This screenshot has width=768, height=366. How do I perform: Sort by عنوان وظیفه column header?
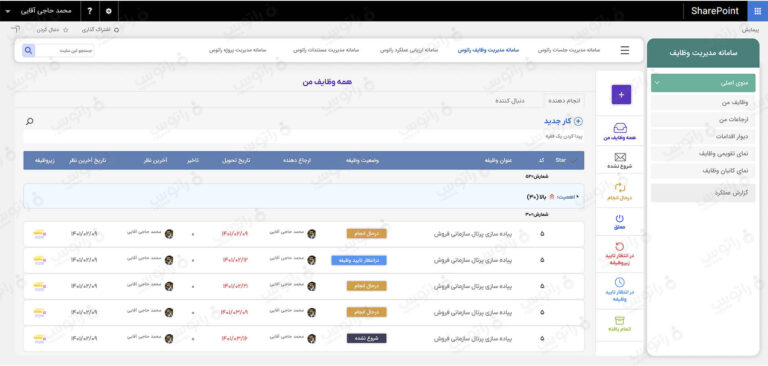pos(499,160)
